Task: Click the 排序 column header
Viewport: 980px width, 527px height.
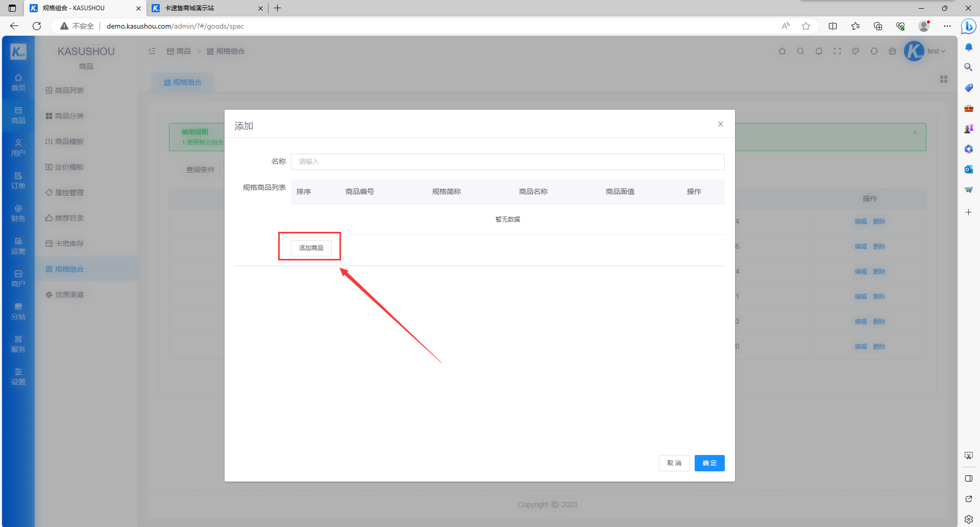Action: point(304,192)
